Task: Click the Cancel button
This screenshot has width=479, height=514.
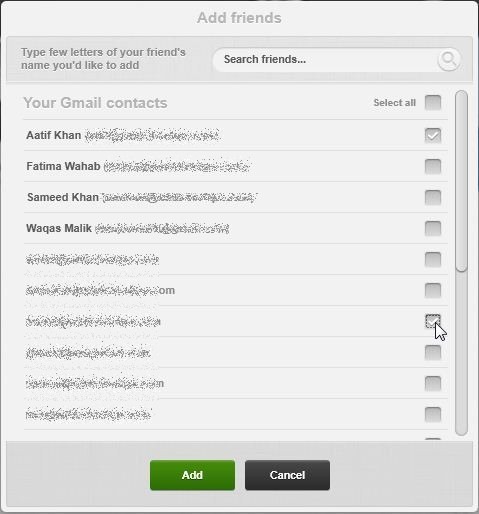Action: click(x=287, y=475)
